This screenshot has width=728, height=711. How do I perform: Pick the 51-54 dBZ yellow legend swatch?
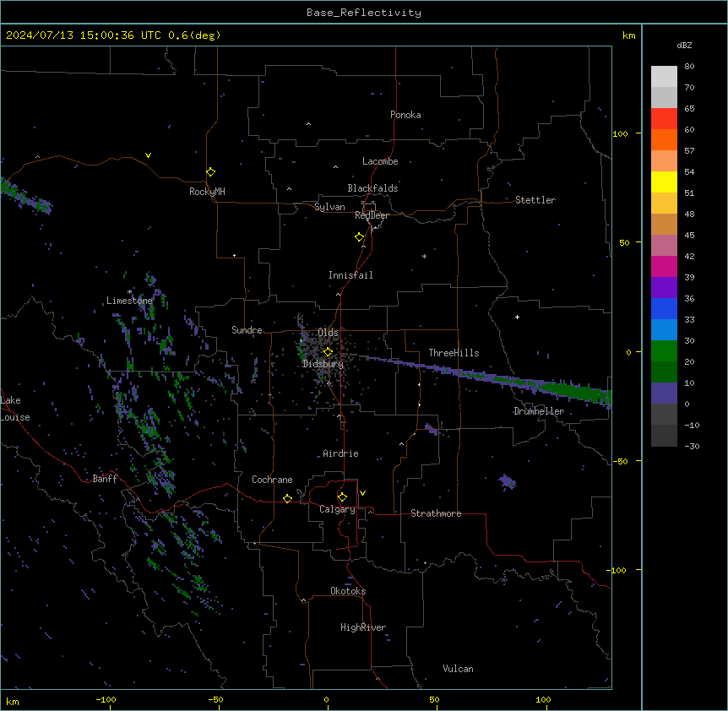pyautogui.click(x=664, y=182)
